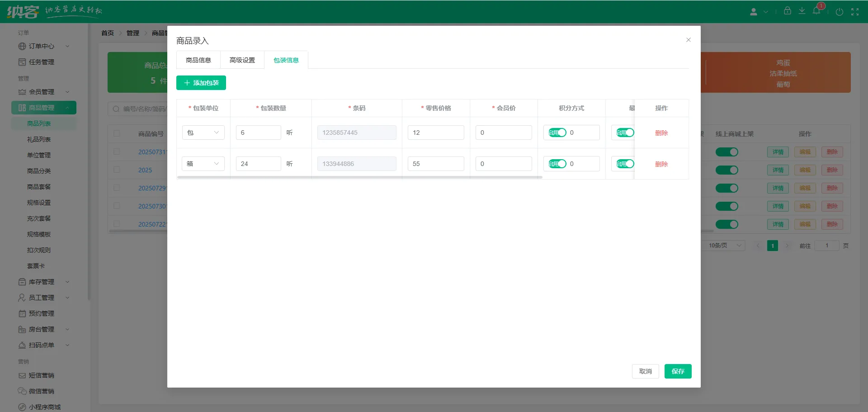Toggle the last column switch in 包 row
The width and height of the screenshot is (868, 412).
coord(625,133)
